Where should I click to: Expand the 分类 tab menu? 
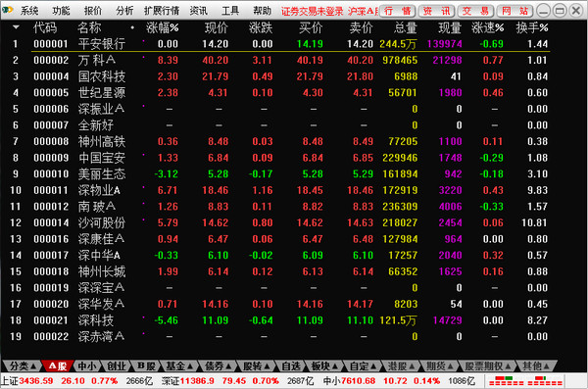click(23, 365)
